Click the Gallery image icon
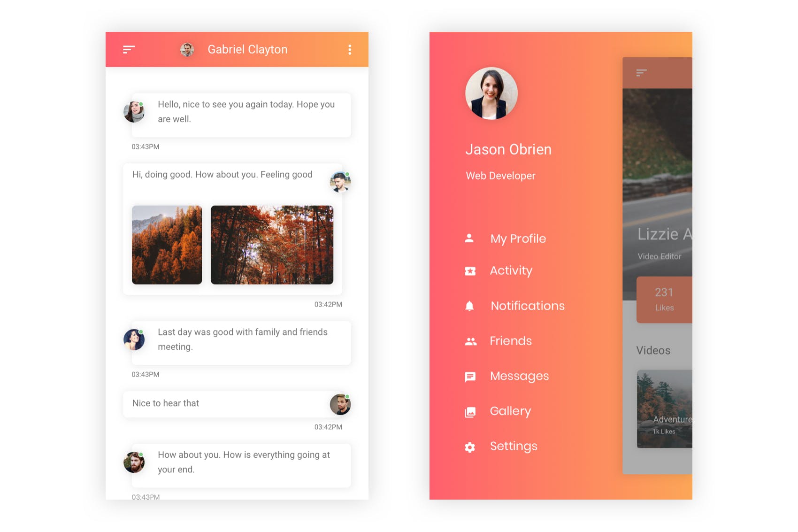Viewport: 798px width, 532px height. (x=469, y=411)
